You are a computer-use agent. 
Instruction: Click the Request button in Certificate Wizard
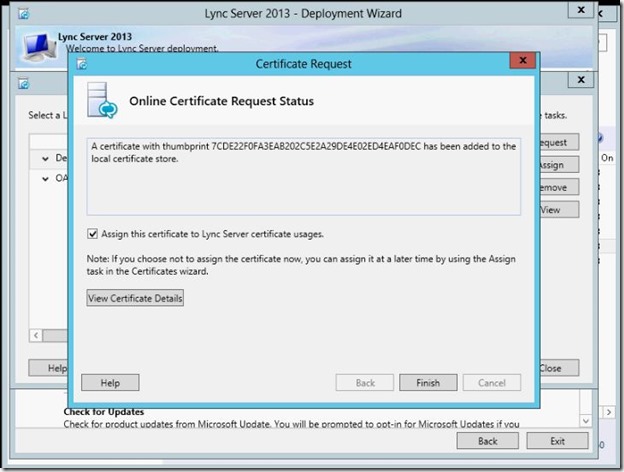tap(559, 142)
